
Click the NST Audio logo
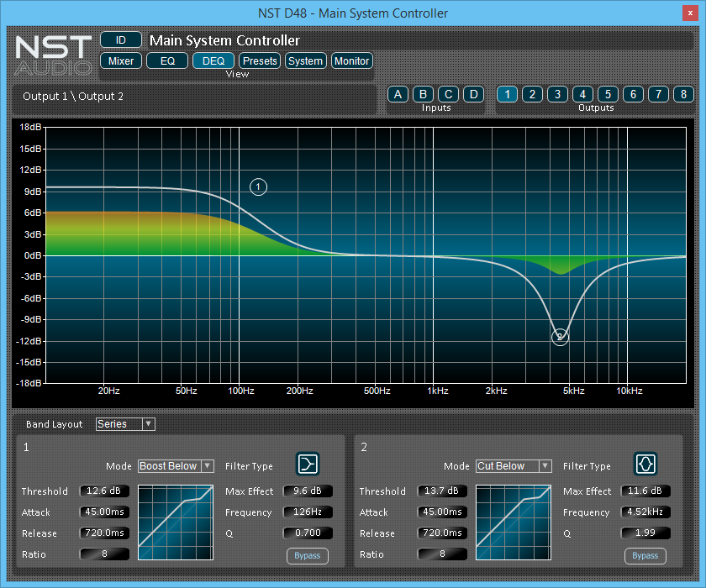click(x=53, y=55)
